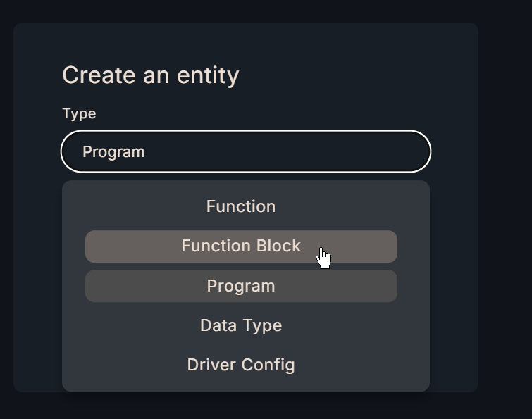Open the Type dropdown showing Program
This screenshot has width=532, height=419.
click(245, 151)
